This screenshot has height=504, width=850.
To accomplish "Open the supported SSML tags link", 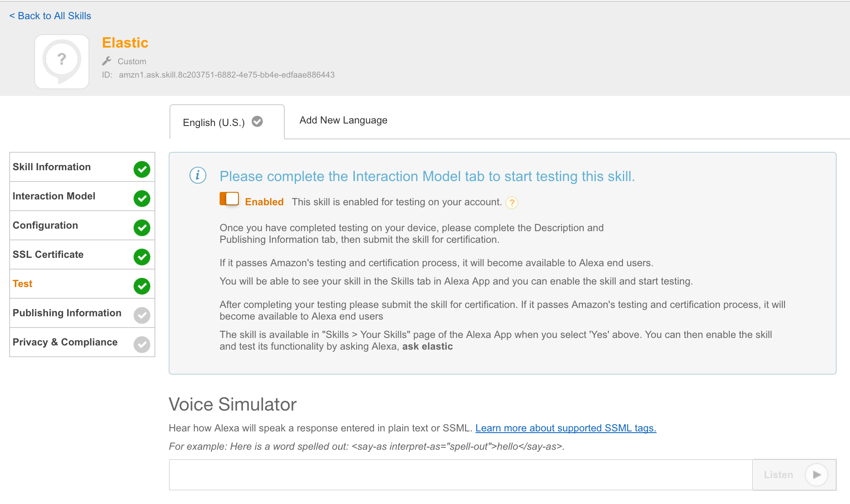I will point(566,428).
